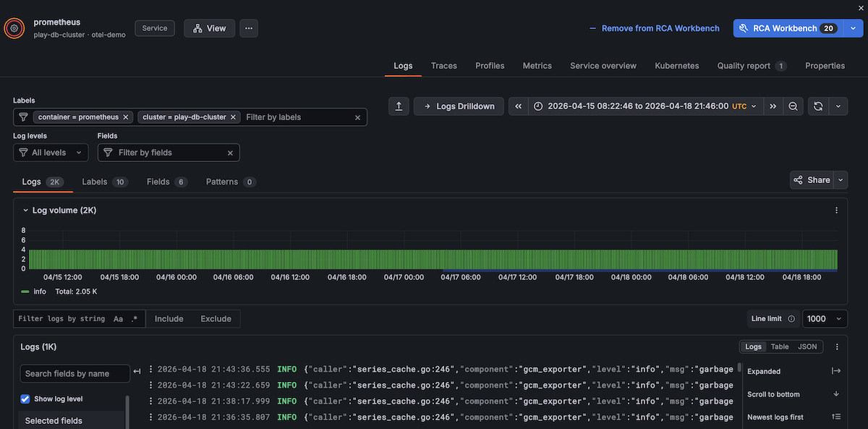Open menu for the 21:36:35.807 log line
Image resolution: width=868 pixels, height=429 pixels.
150,417
